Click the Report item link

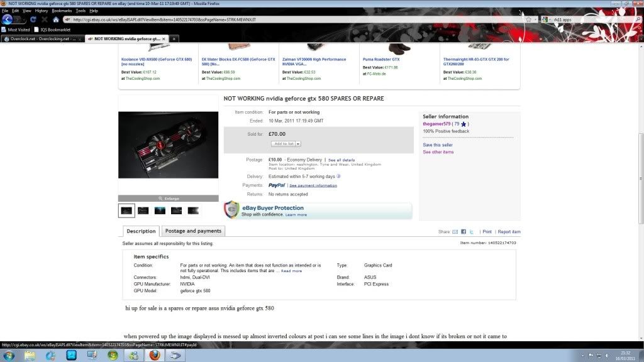(509, 232)
